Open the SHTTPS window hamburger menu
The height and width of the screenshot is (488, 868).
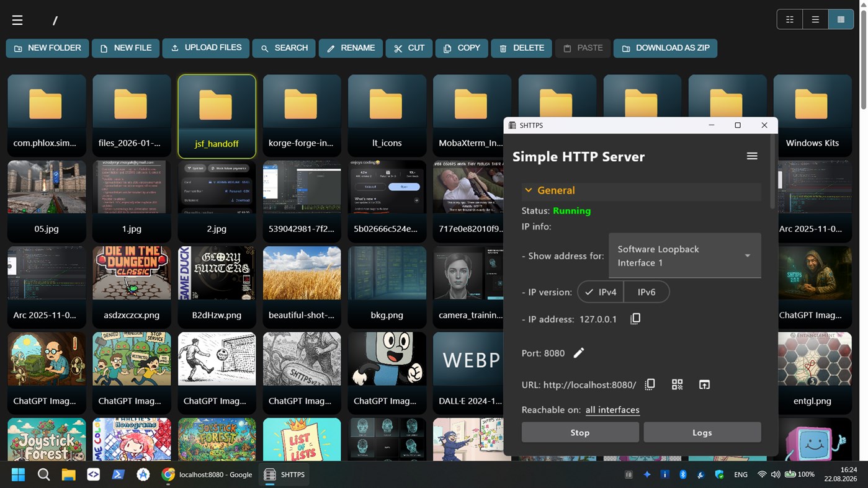pos(752,156)
